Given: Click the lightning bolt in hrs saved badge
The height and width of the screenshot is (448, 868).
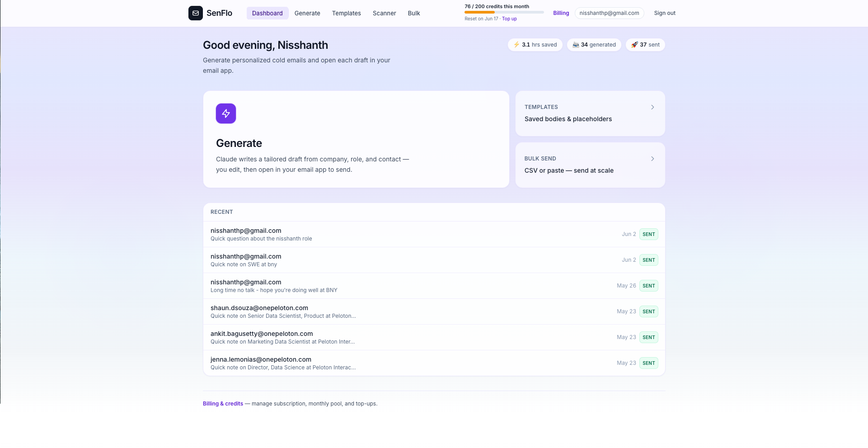Looking at the screenshot, I should click(516, 45).
